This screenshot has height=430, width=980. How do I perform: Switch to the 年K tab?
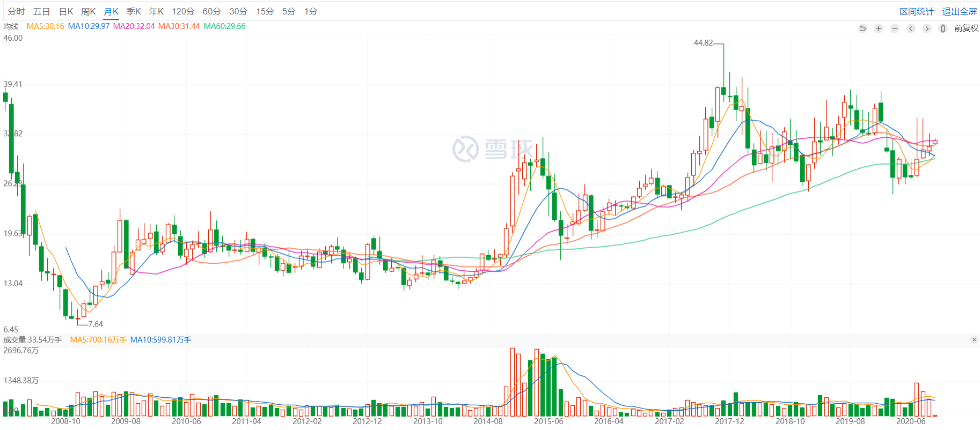(156, 11)
